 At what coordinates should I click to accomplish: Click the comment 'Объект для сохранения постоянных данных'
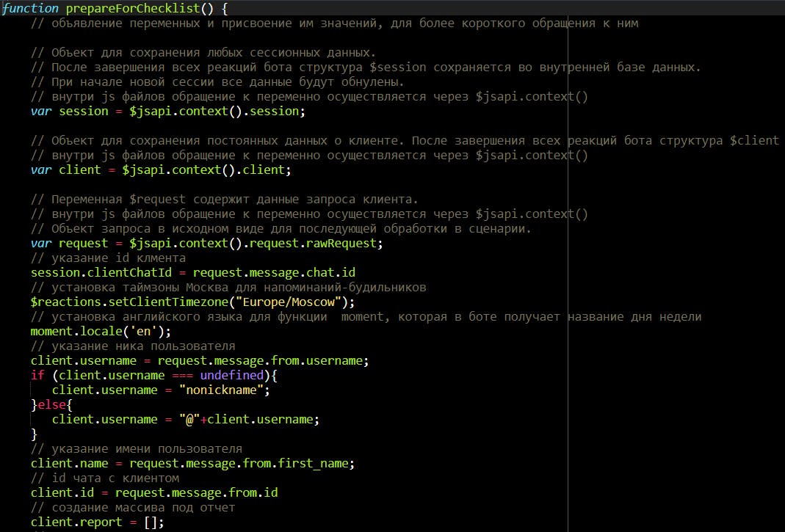tap(405, 141)
